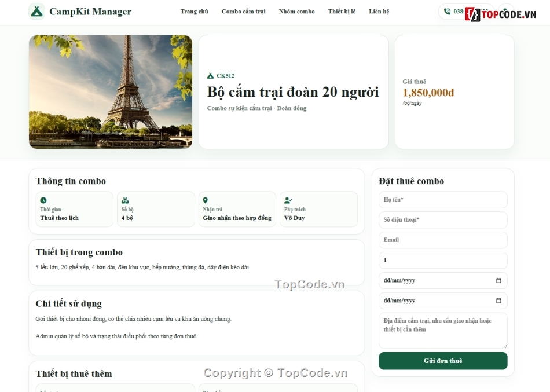Click Giao nhận theo hợp đồng text

[x=237, y=218]
